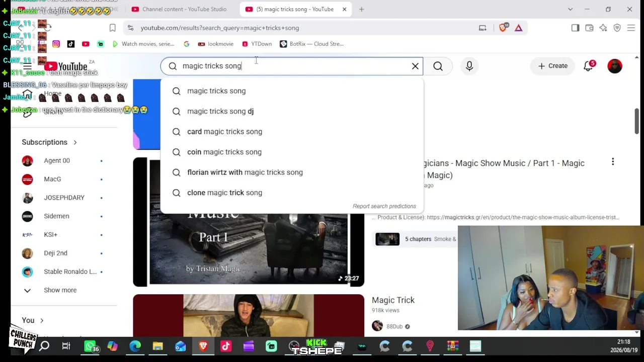The height and width of the screenshot is (362, 644).
Task: Click 'Report search predictions' link
Action: 384,206
